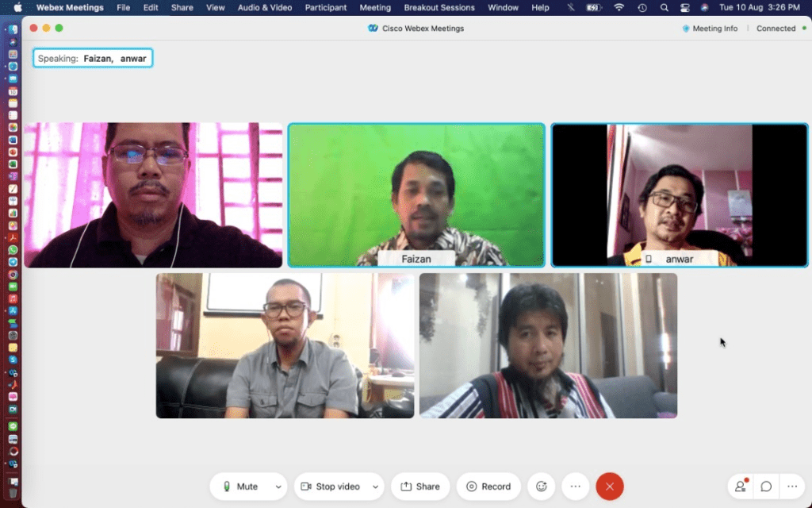The image size is (812, 508).
Task: End the meeting with the red X button
Action: [x=610, y=487]
